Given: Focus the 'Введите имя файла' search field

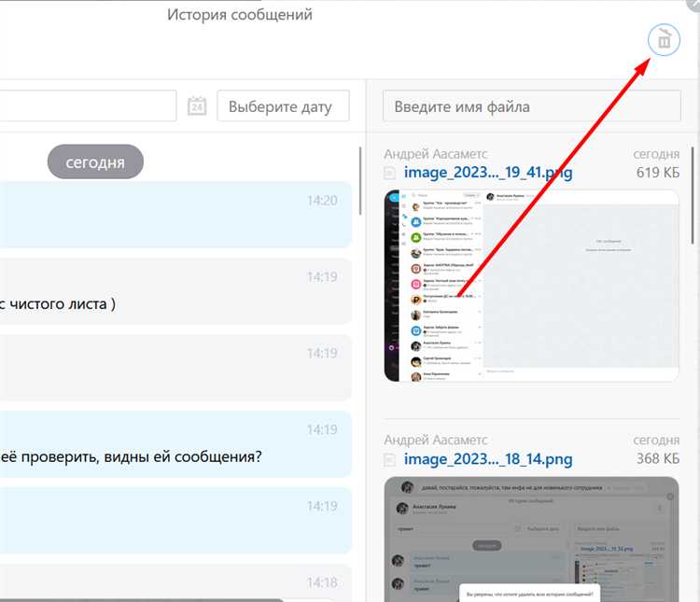Looking at the screenshot, I should [532, 106].
